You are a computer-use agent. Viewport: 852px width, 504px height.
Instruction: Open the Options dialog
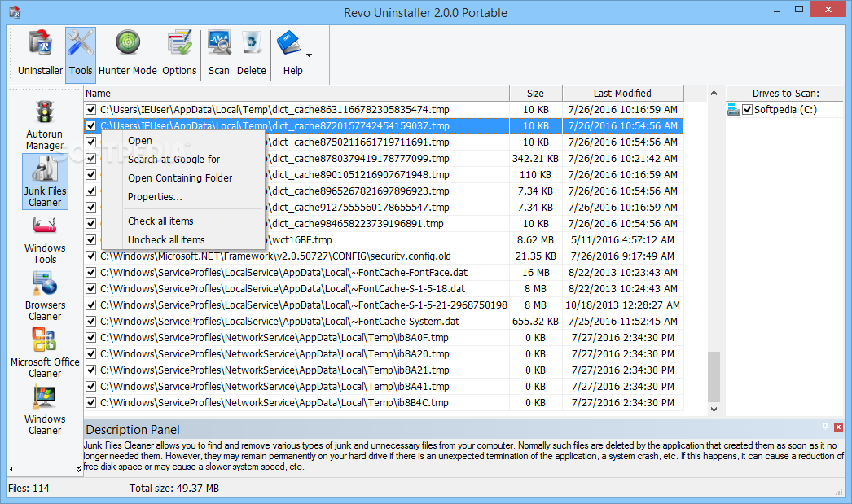[179, 54]
